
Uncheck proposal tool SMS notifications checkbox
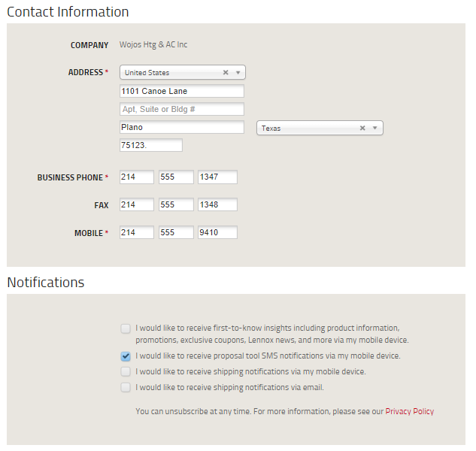coord(126,356)
